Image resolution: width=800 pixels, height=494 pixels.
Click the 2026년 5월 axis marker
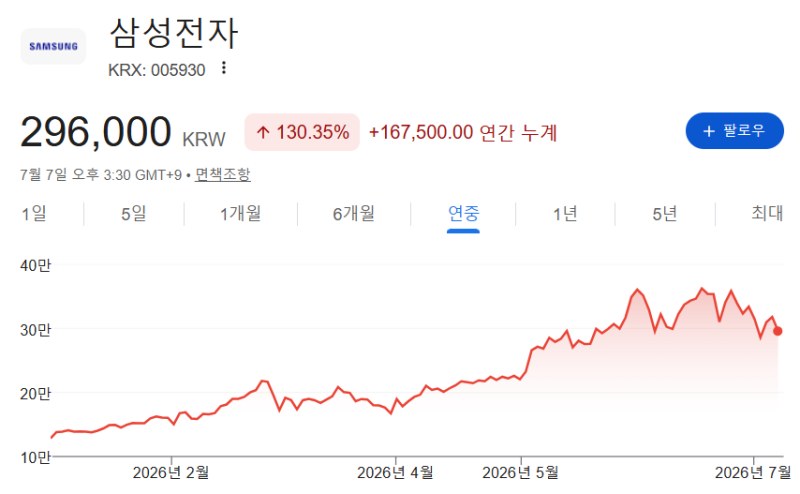pos(520,473)
